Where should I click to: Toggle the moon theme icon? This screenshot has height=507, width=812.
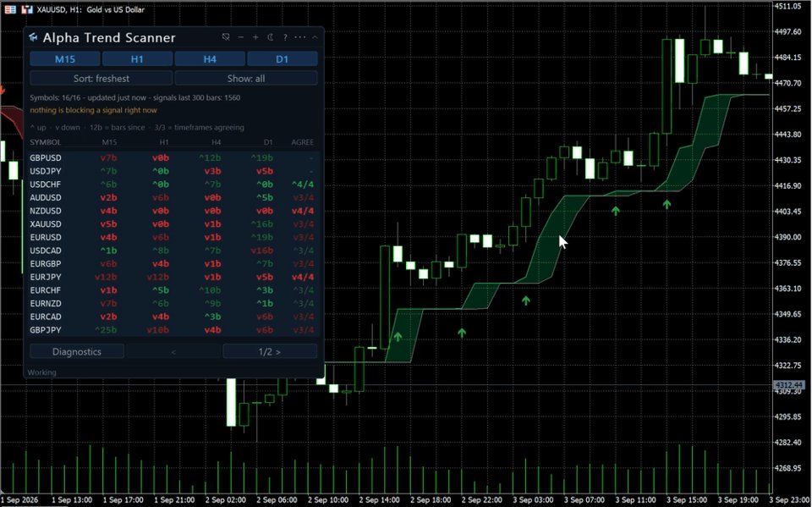point(271,37)
